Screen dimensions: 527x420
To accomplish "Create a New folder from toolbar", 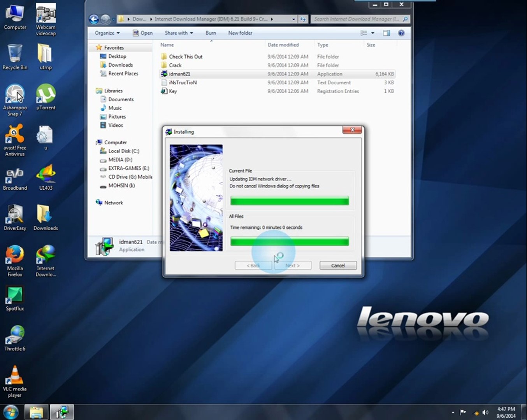I will (x=240, y=33).
